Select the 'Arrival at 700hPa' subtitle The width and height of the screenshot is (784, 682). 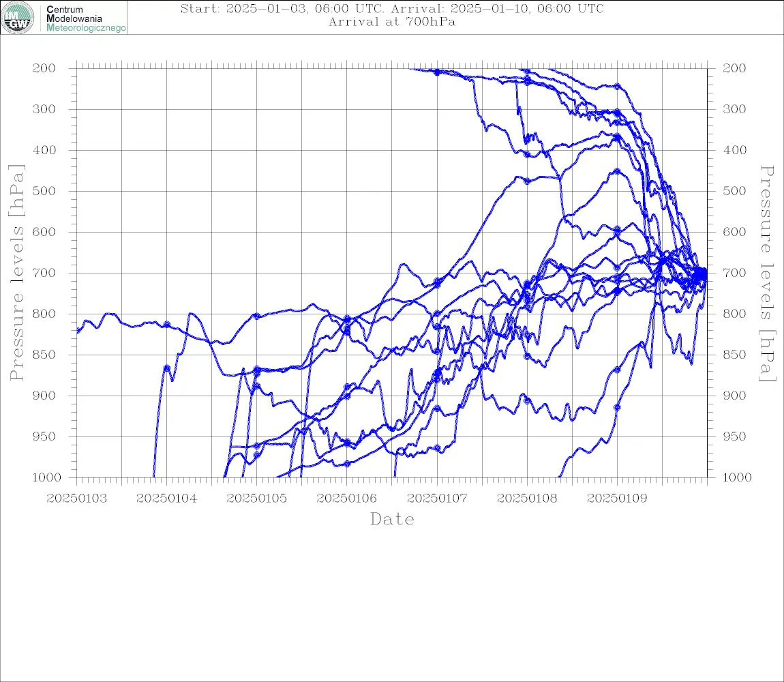tap(392, 22)
